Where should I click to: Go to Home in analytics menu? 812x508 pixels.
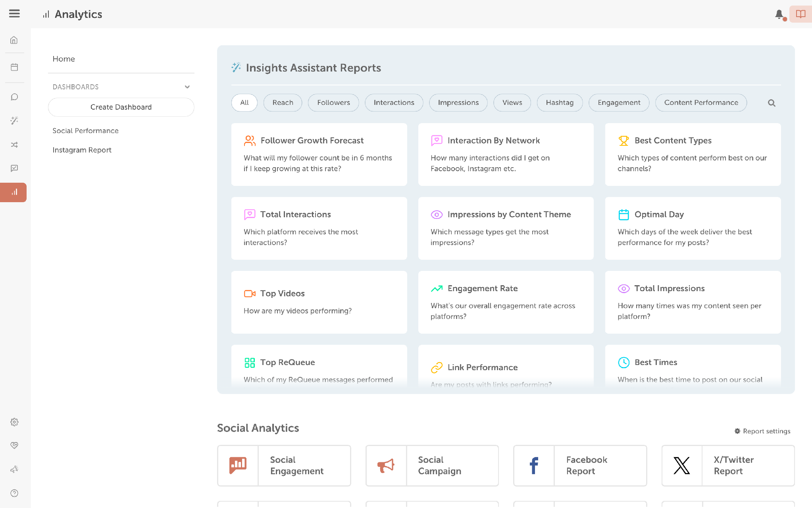pos(64,59)
